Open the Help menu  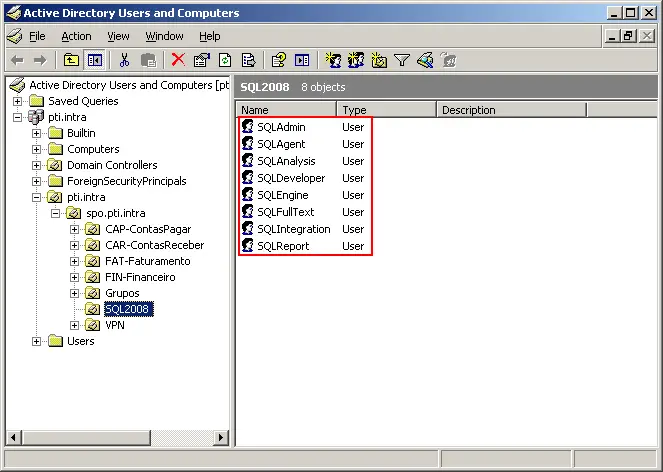tap(210, 36)
